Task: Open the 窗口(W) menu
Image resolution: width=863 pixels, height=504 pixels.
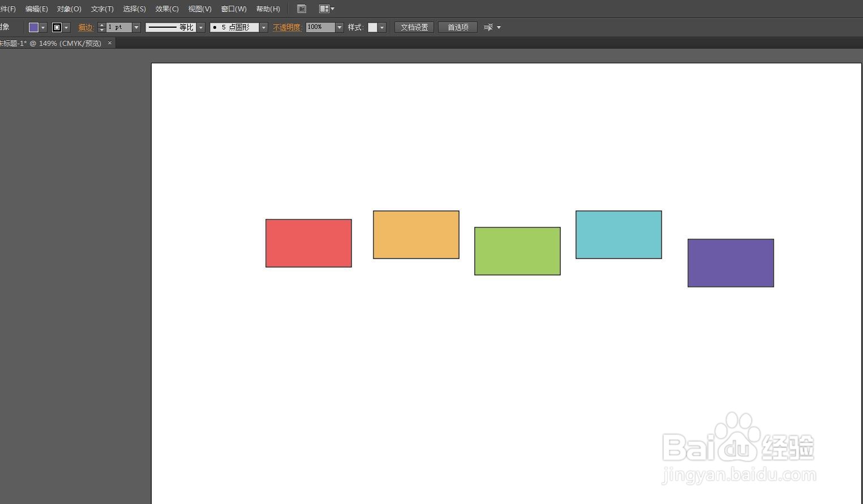Action: 234,9
